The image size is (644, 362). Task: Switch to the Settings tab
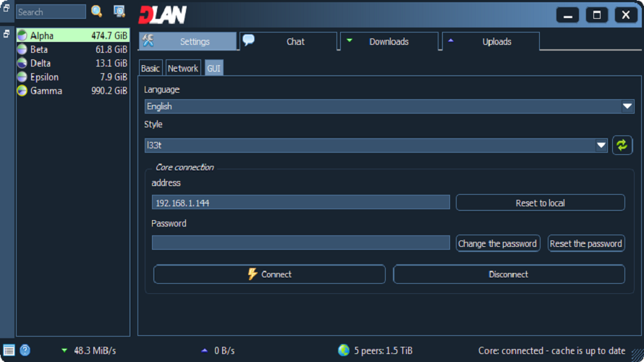pyautogui.click(x=187, y=41)
